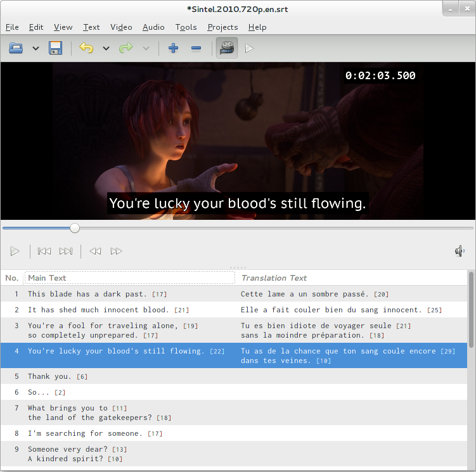
Task: Select the 'So...' subtitle row
Action: pos(234,392)
